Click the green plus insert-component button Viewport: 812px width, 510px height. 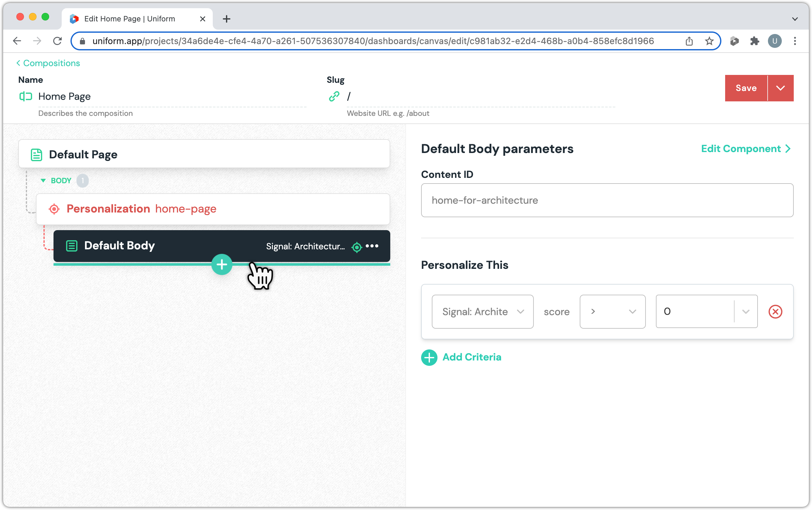pyautogui.click(x=222, y=264)
